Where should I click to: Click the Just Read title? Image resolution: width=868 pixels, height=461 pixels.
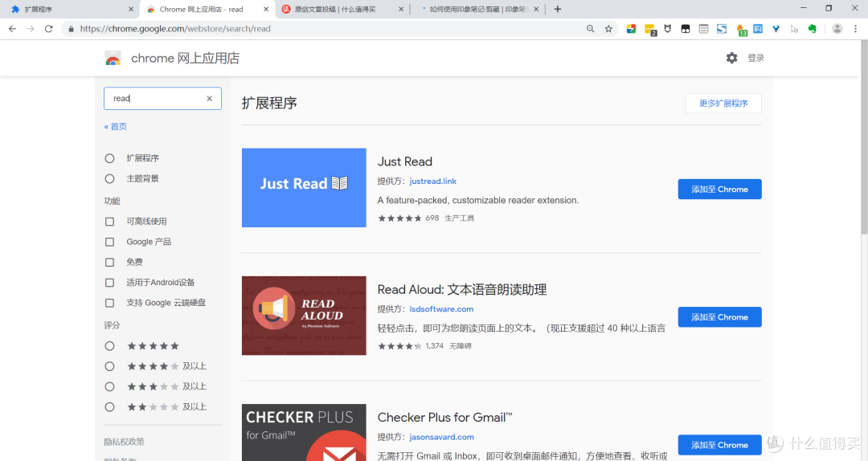pos(404,161)
